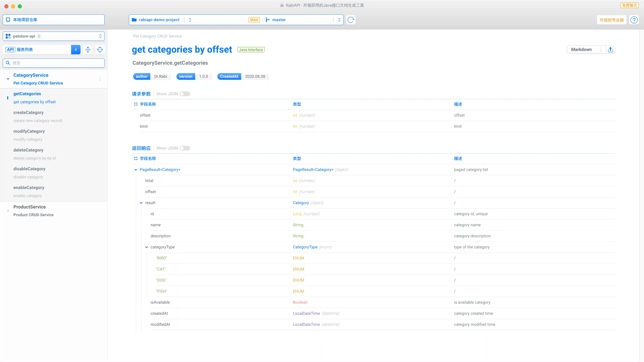This screenshot has height=362, width=644.
Task: Expand the ProductService tree node
Action: click(x=8, y=211)
